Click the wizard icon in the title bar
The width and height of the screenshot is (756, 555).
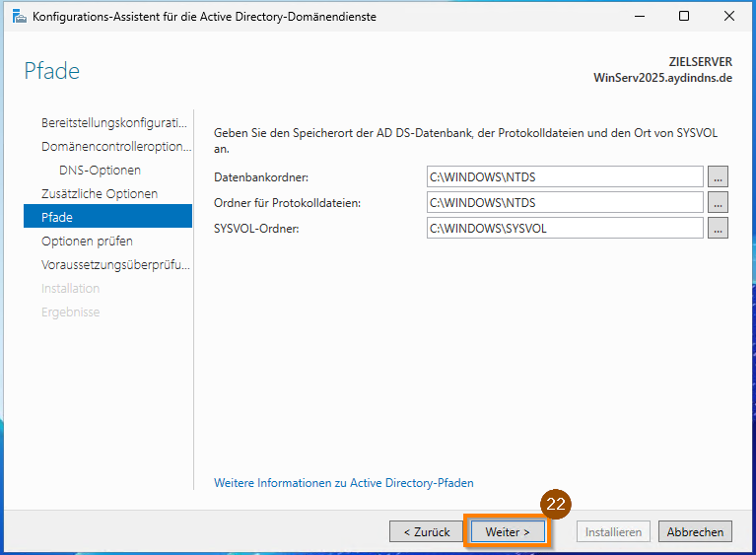pyautogui.click(x=19, y=17)
